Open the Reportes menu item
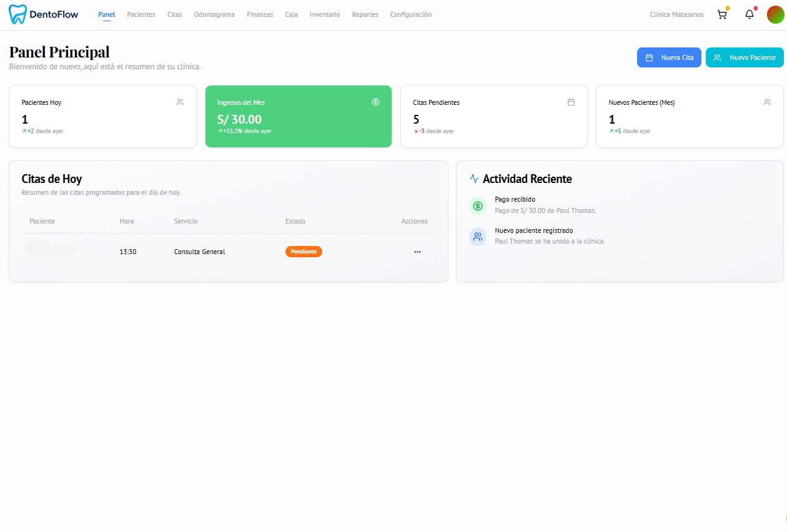Image resolution: width=787 pixels, height=532 pixels. coord(365,14)
